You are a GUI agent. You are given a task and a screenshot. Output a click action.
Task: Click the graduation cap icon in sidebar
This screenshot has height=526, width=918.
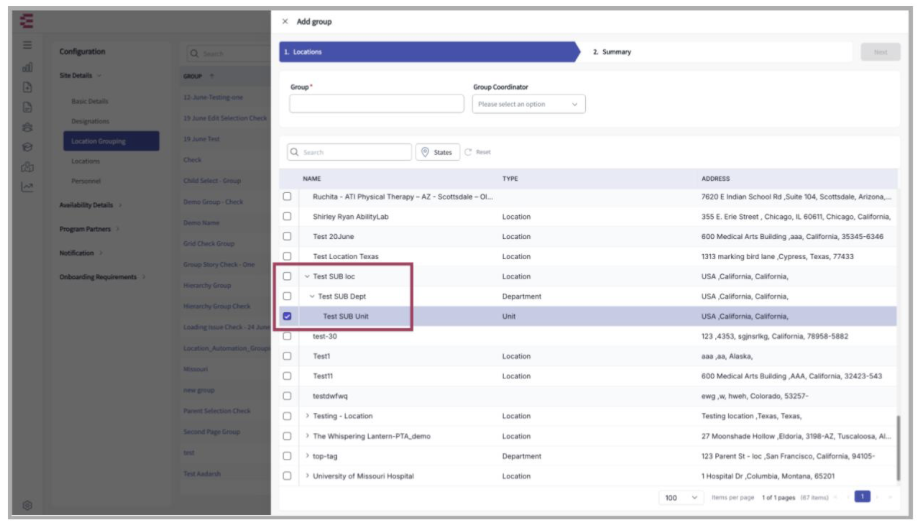coord(28,147)
